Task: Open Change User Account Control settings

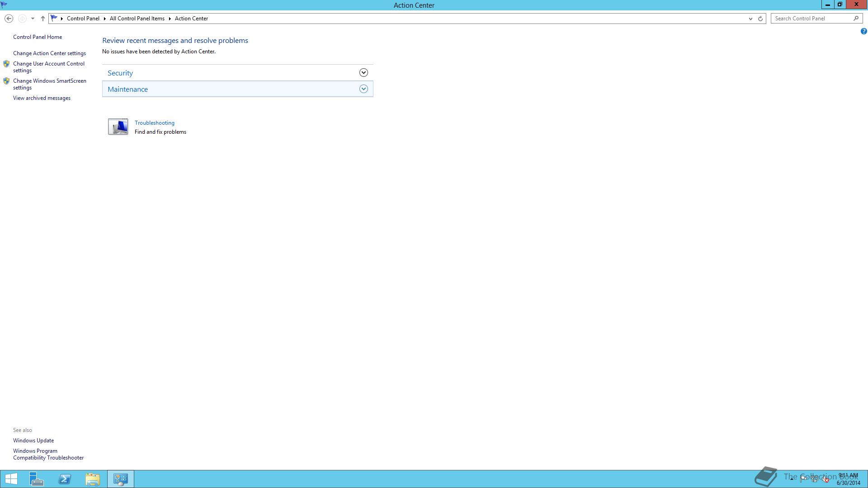Action: 49,67
